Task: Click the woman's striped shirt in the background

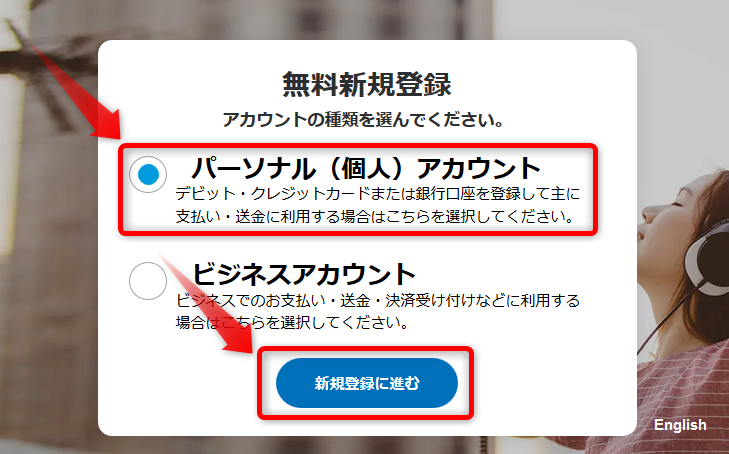Action: click(x=683, y=400)
